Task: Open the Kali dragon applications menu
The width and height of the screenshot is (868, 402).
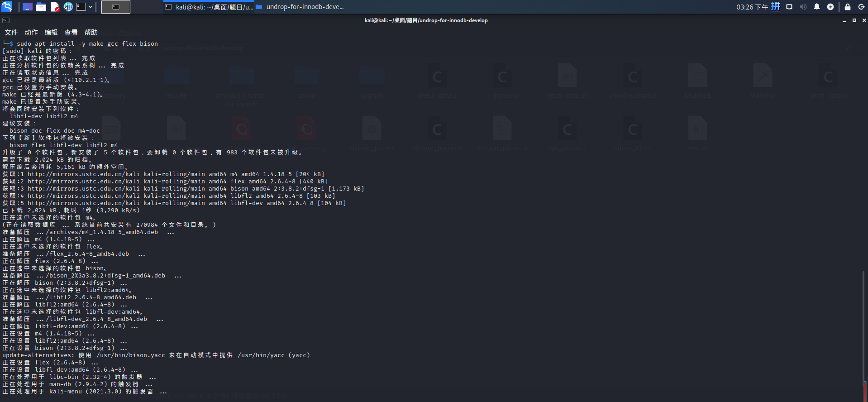Action: point(7,7)
